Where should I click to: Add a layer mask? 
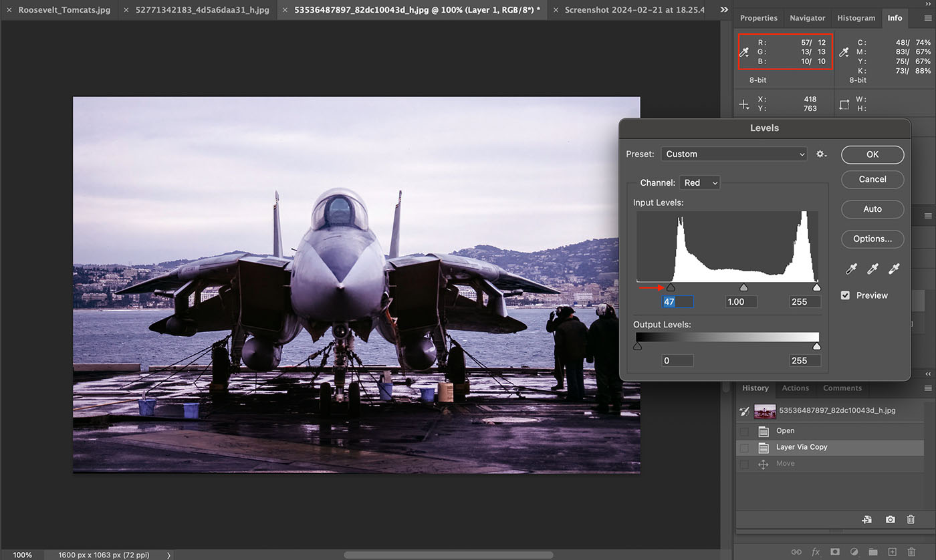(x=835, y=552)
